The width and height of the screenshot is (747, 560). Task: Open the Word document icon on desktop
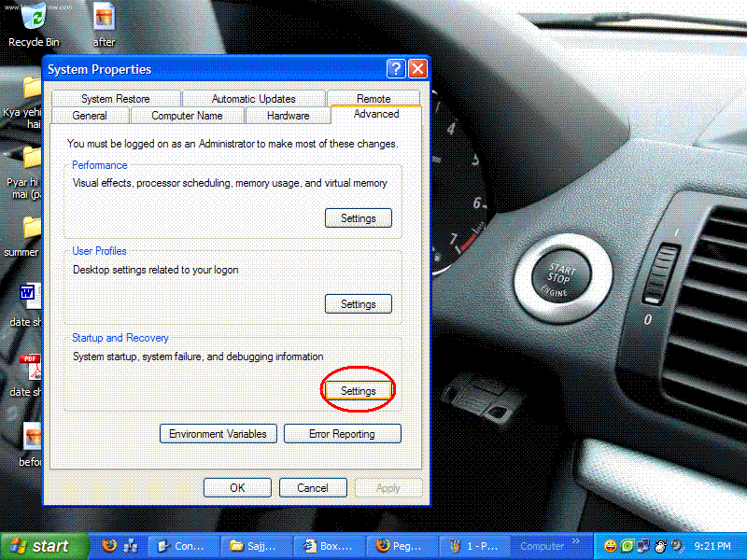(31, 295)
